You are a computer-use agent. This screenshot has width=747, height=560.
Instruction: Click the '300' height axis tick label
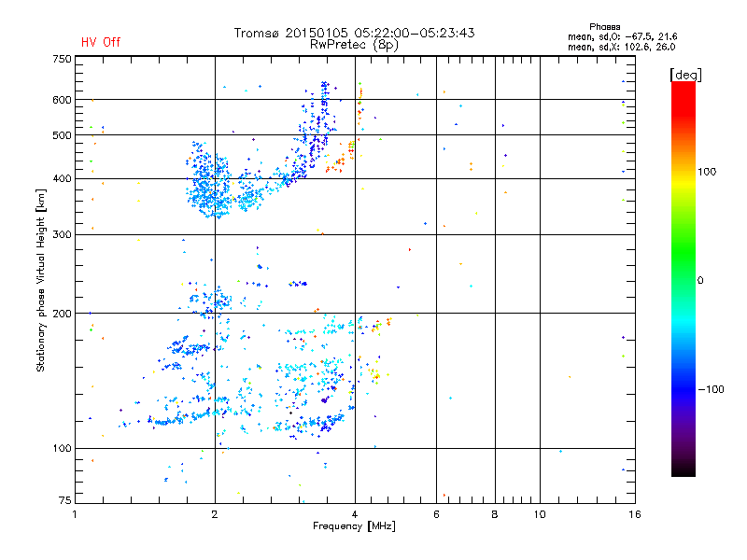[x=62, y=234]
